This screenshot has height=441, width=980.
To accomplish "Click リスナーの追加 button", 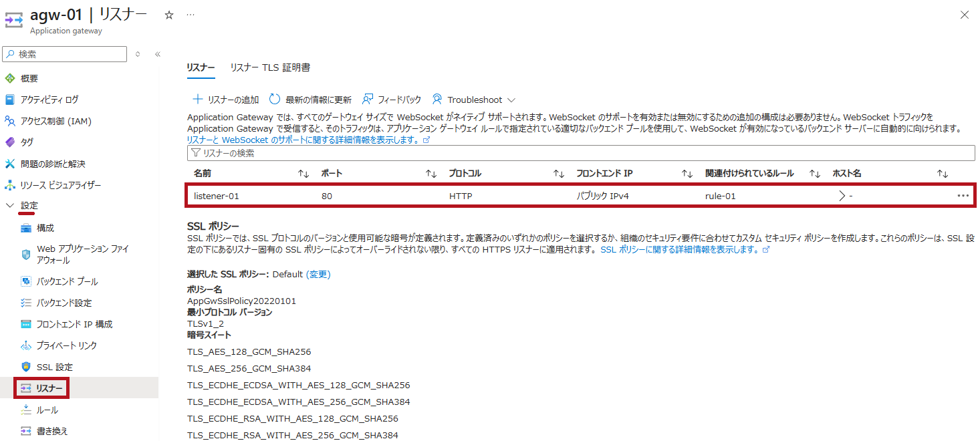I will click(x=226, y=100).
